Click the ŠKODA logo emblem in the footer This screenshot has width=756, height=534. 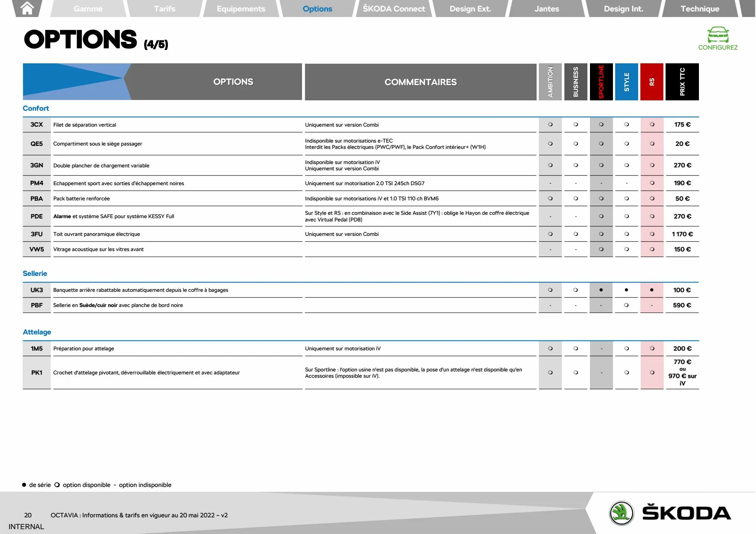point(621,513)
